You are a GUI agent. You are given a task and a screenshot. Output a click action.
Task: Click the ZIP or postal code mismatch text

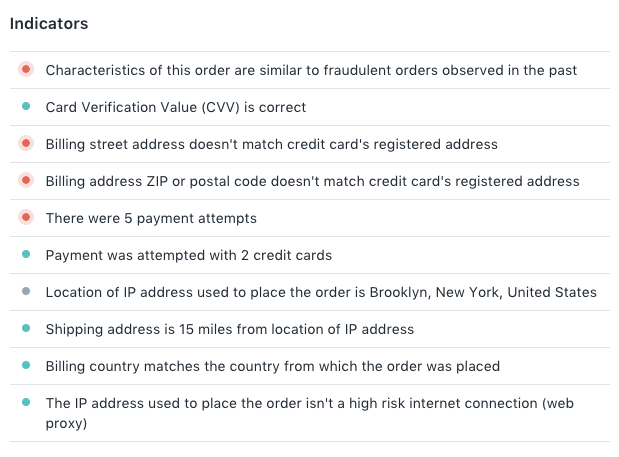coord(312,181)
